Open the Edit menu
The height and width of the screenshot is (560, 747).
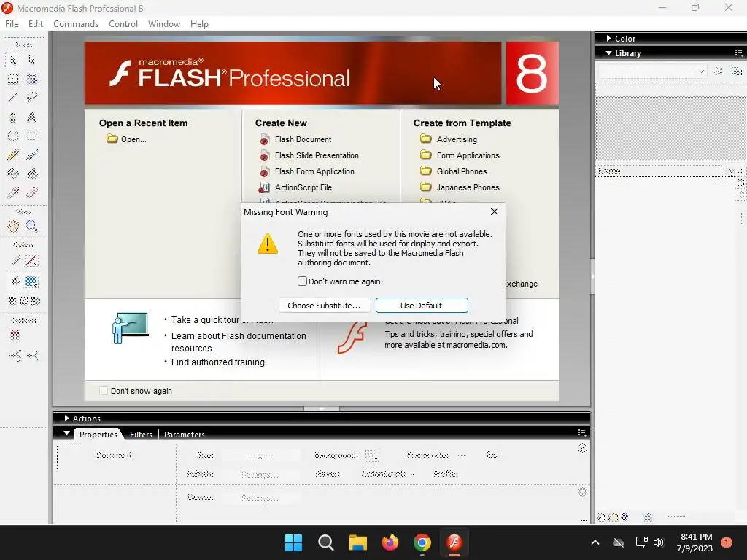[36, 24]
